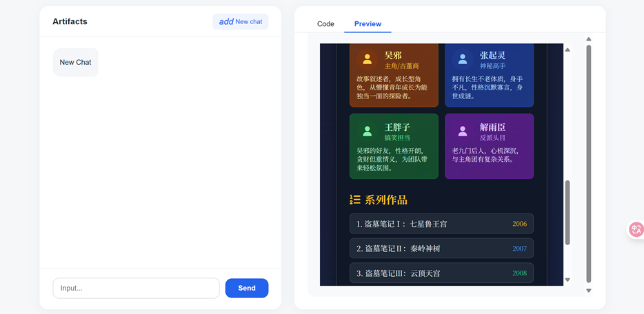Select the 秦岭神树 list row
The image size is (644, 314).
[441, 249]
